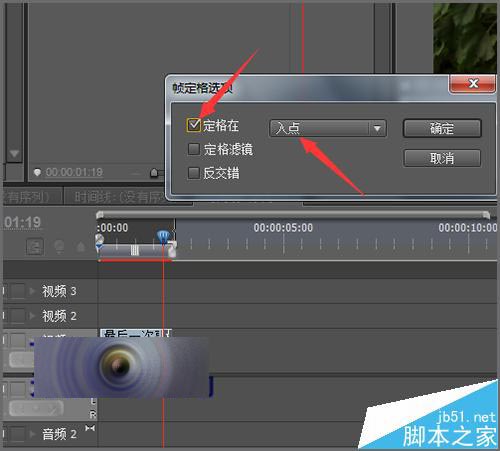Click the 01:19 timeline timecode display
Image resolution: width=500 pixels, height=451 pixels.
point(23,222)
